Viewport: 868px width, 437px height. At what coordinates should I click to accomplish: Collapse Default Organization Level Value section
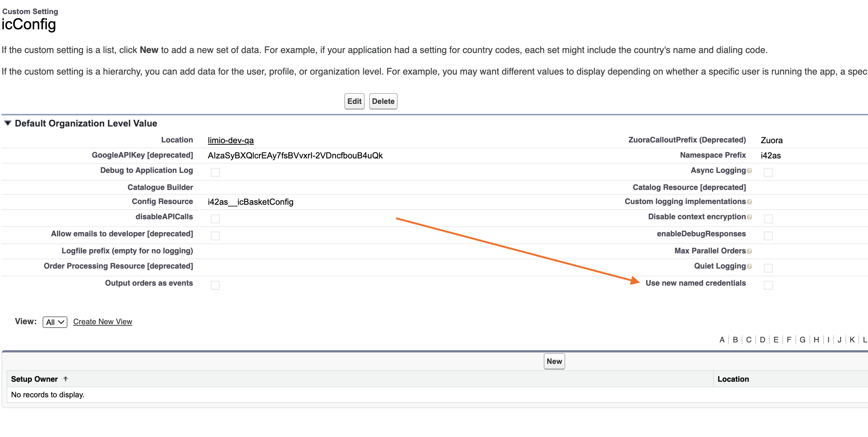pyautogui.click(x=7, y=123)
